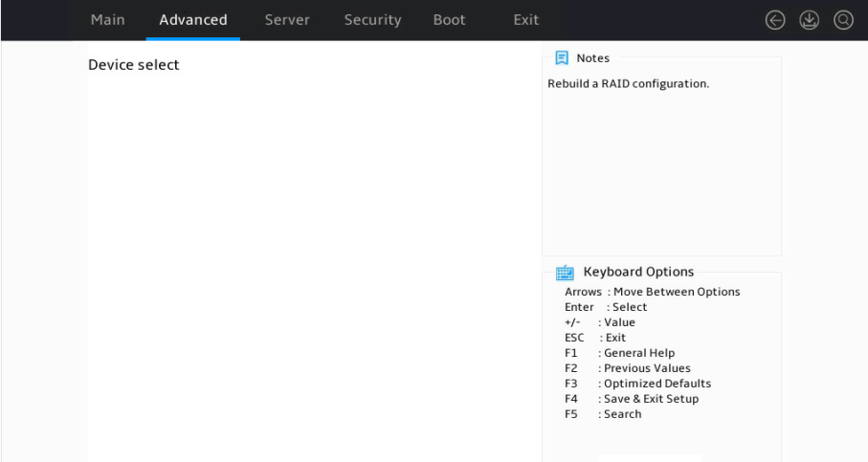Click the Notes panel icon
Image resolution: width=868 pixels, height=462 pixels.
click(562, 58)
